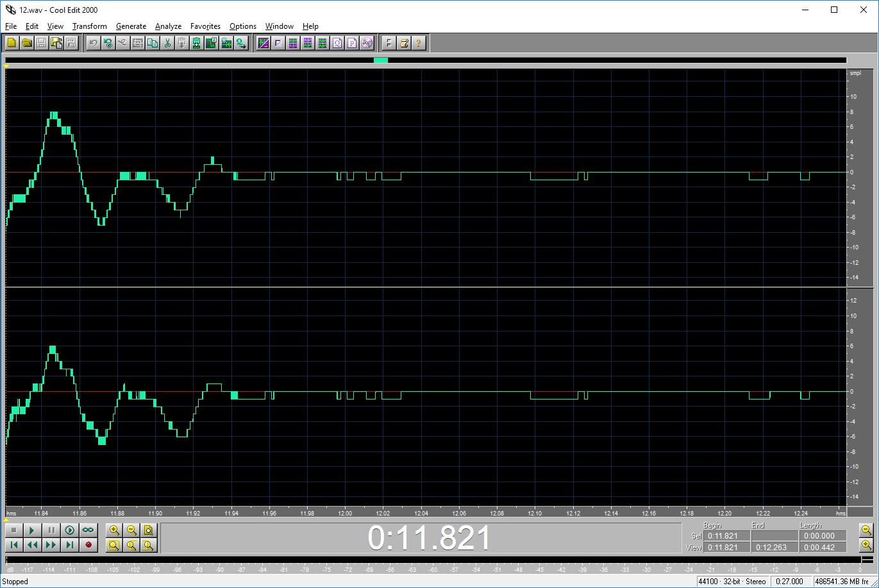Zoom to right edge of selection

tap(149, 545)
